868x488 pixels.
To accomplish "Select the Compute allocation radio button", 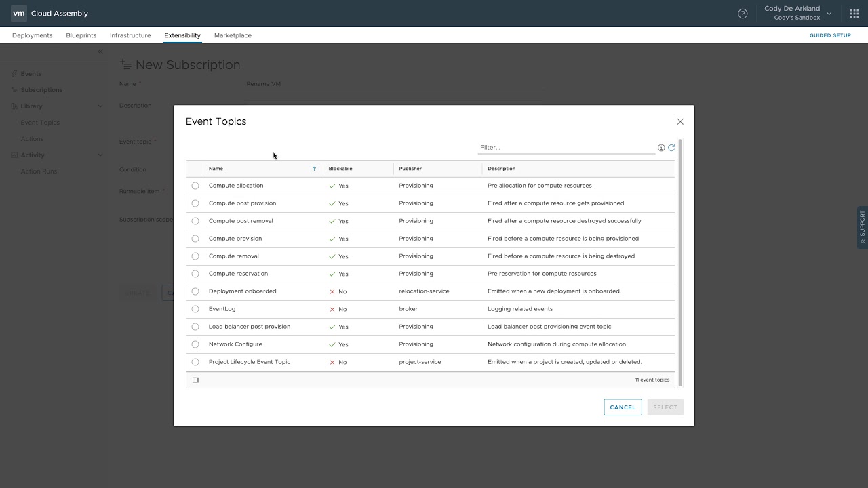I will (195, 186).
